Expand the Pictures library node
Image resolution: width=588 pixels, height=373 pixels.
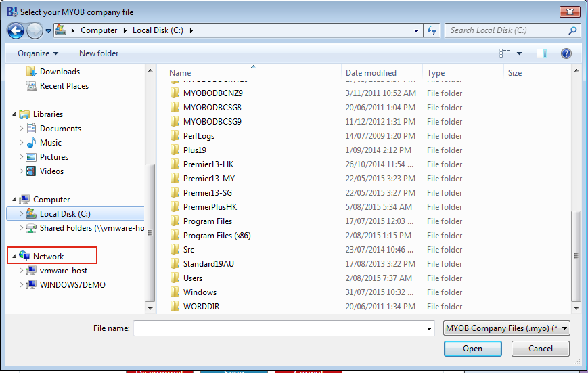(x=21, y=157)
